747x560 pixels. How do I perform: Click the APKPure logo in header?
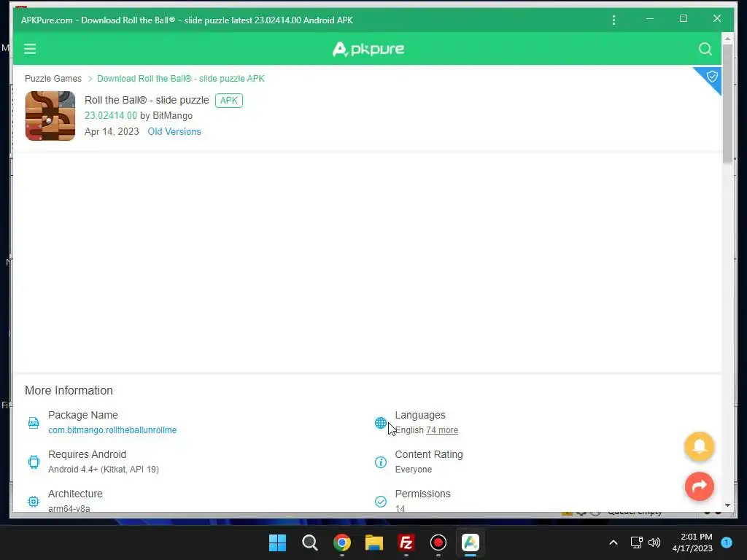click(368, 49)
